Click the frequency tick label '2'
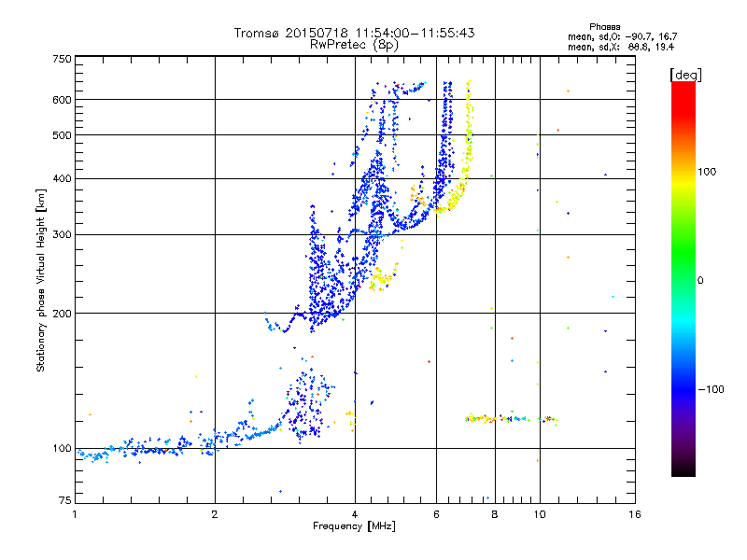747x560 pixels. (215, 514)
